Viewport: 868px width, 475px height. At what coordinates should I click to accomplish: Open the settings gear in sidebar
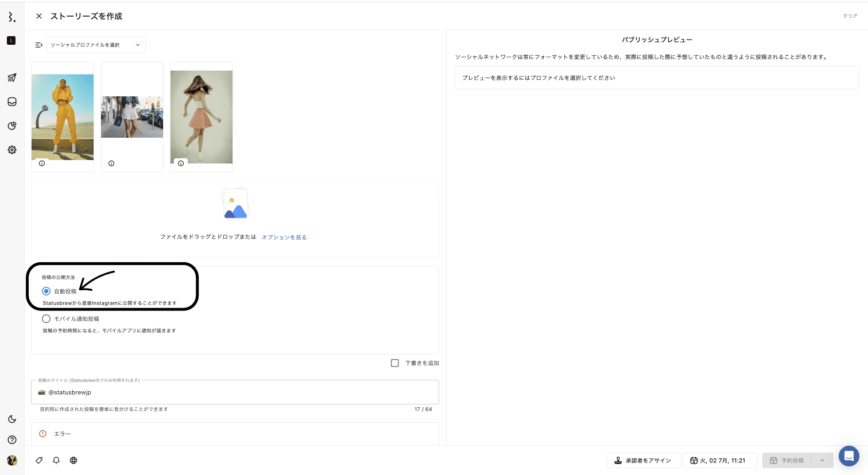click(x=11, y=150)
